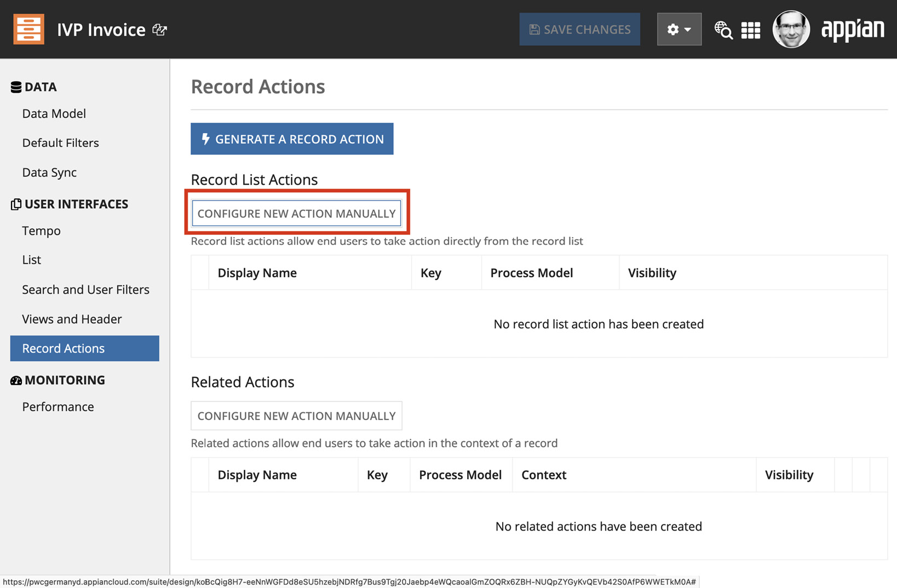897x588 pixels.
Task: Open the apps grid navigation icon
Action: click(x=751, y=30)
